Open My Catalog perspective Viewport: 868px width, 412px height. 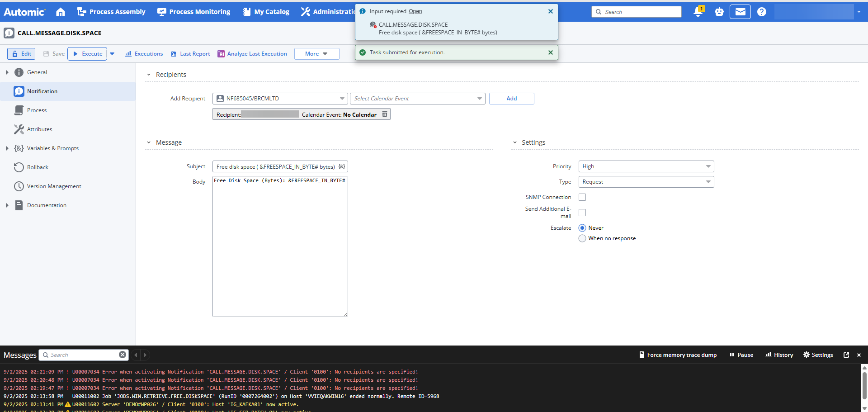(266, 12)
